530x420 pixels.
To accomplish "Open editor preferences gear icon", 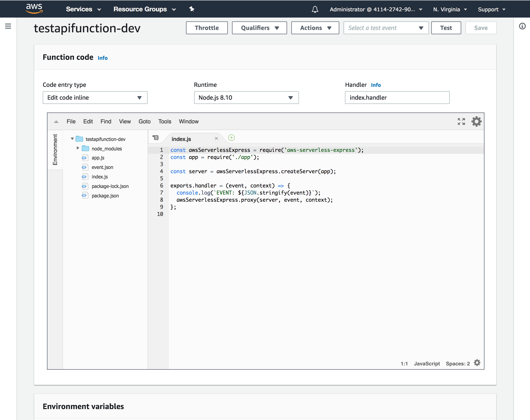I will point(476,121).
